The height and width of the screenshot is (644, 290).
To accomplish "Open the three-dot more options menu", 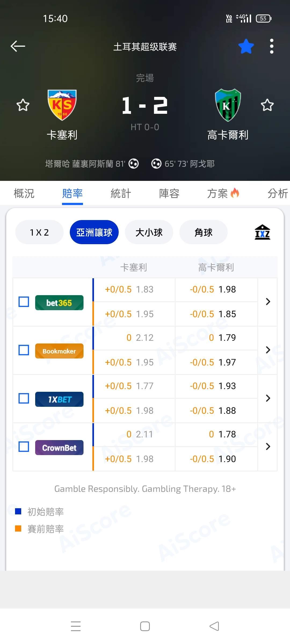I will tap(272, 46).
